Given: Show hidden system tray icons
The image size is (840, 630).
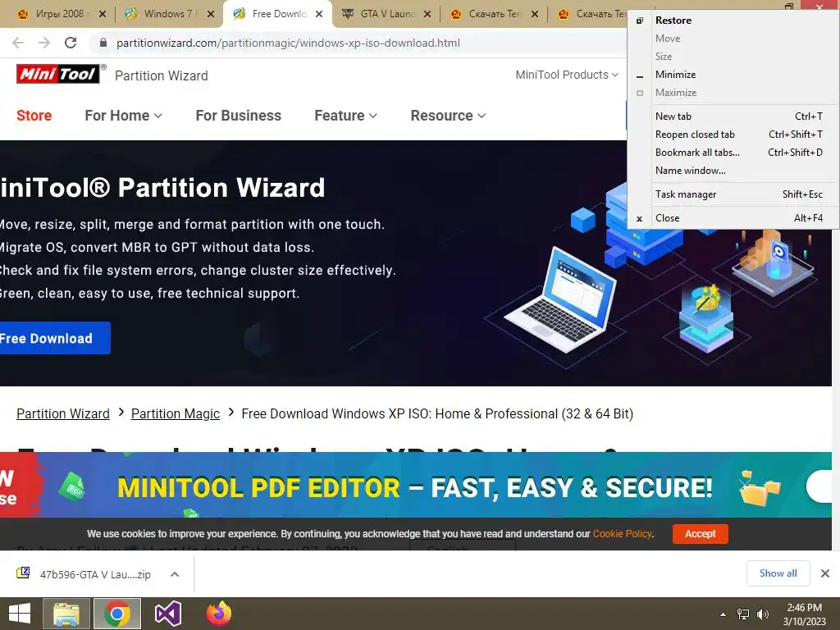Looking at the screenshot, I should (x=724, y=614).
